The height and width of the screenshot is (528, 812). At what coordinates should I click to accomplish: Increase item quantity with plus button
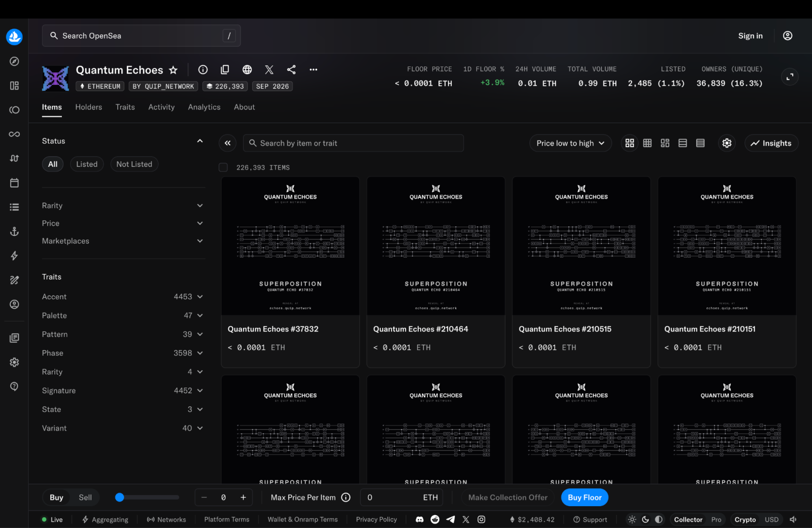243,498
